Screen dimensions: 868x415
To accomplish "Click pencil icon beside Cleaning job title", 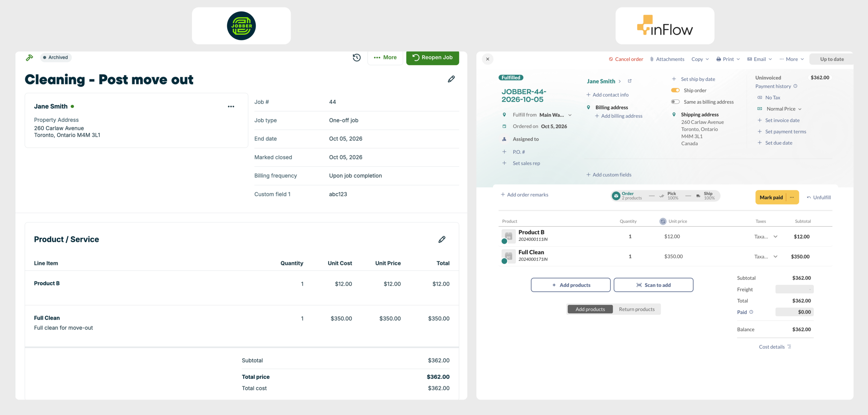I will pos(451,79).
